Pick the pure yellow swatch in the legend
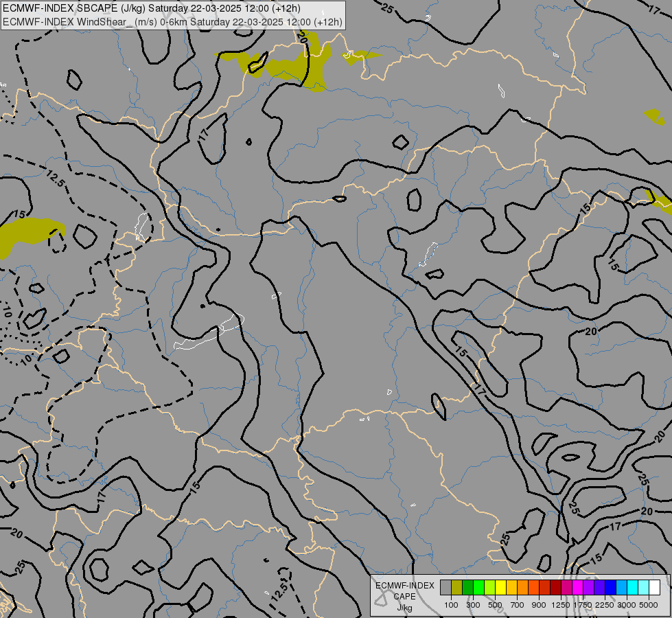The height and width of the screenshot is (618, 672). [x=500, y=587]
